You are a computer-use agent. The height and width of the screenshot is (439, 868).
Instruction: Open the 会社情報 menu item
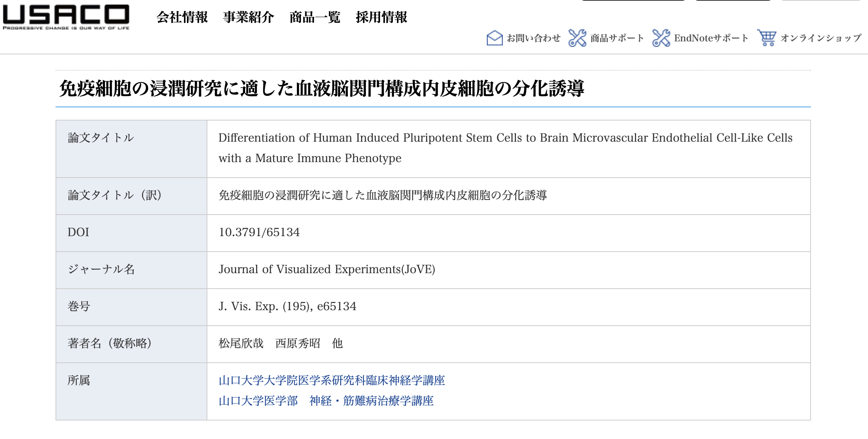tap(182, 17)
